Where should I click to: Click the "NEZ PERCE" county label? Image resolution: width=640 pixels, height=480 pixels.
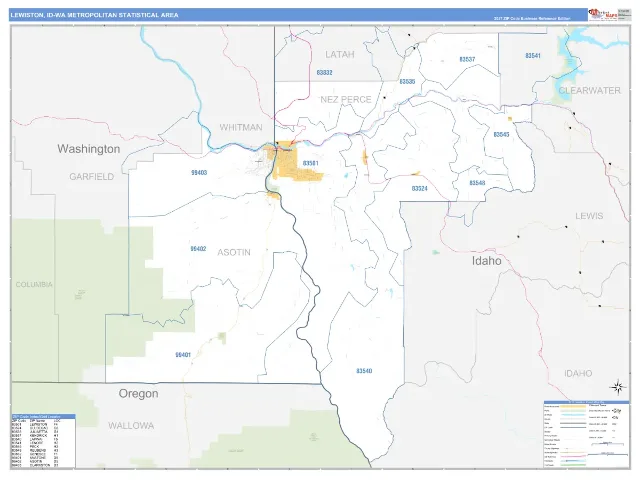click(346, 100)
